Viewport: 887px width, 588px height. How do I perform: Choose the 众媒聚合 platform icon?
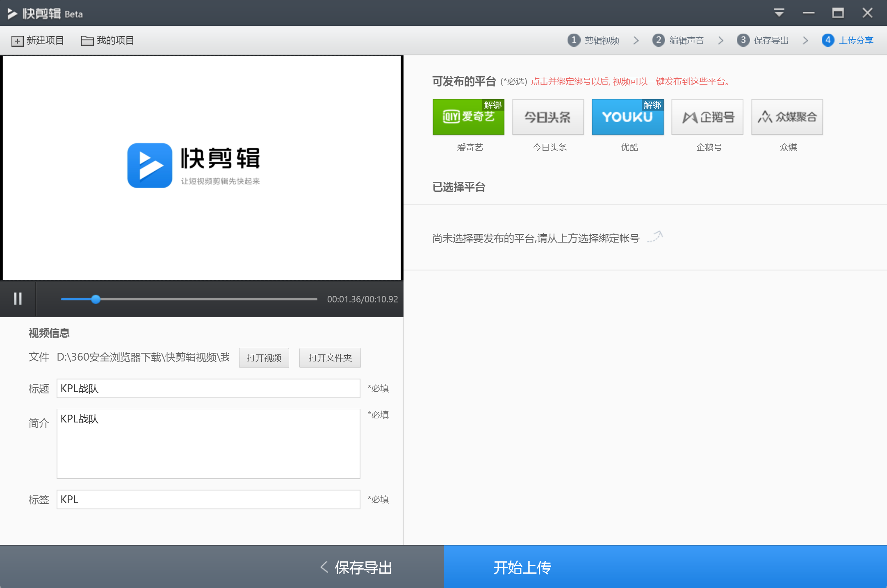[x=787, y=117]
